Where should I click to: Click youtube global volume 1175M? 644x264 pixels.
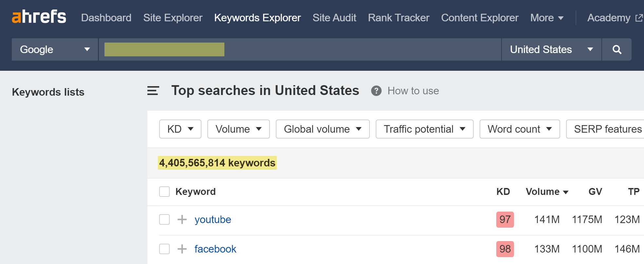[x=587, y=219]
